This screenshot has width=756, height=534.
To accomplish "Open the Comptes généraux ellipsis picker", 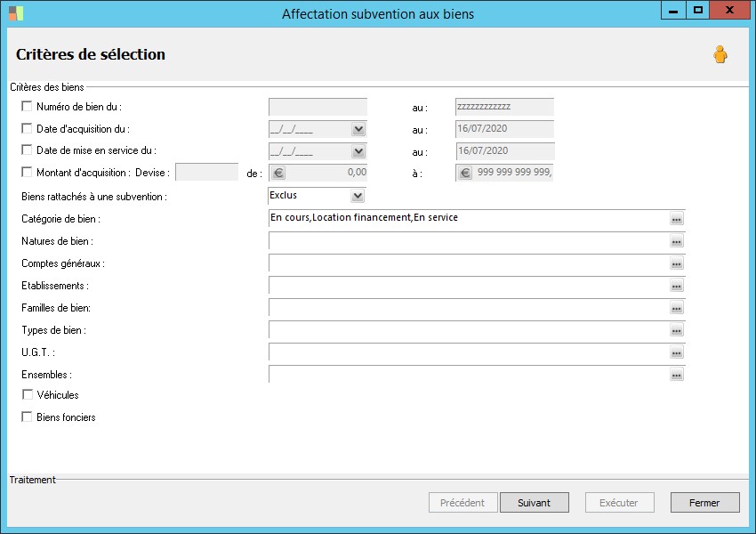I will click(x=677, y=263).
